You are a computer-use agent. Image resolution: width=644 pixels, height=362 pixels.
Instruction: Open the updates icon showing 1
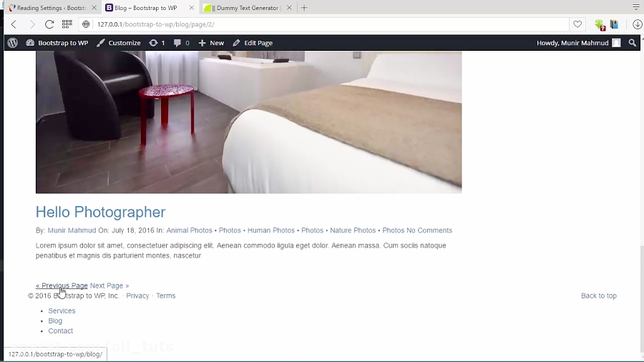157,43
